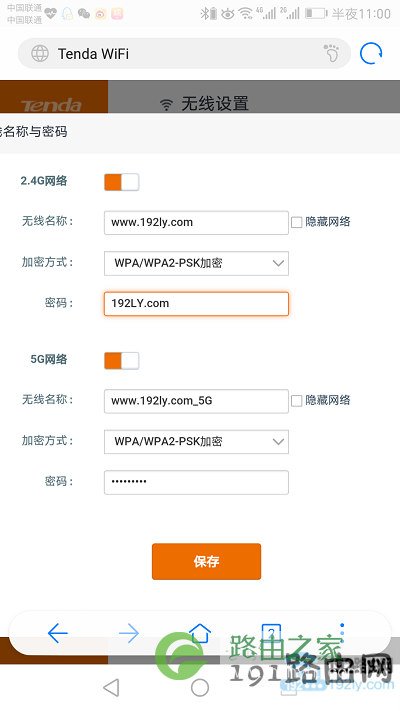
Task: Expand 5G 加密方式 dropdown
Action: point(196,442)
